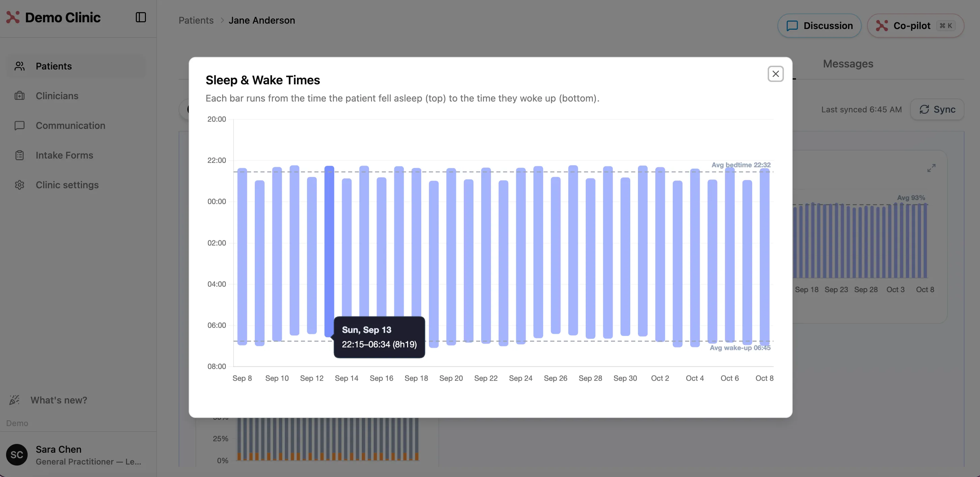Switch to the Messages tab

tap(848, 64)
